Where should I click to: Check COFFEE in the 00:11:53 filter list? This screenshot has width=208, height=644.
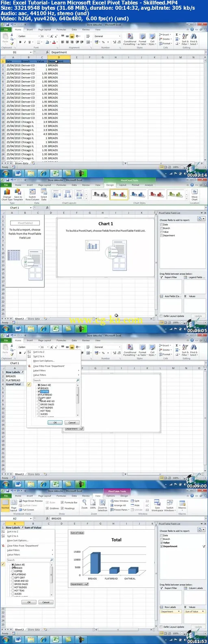13,571
